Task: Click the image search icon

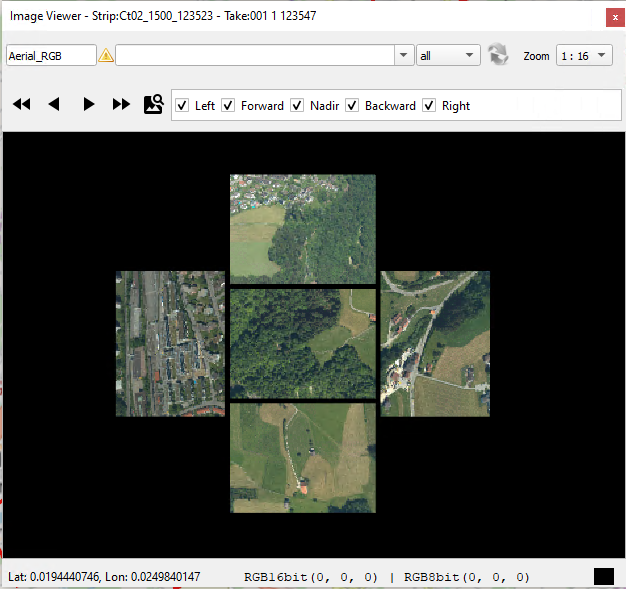Action: coord(153,104)
